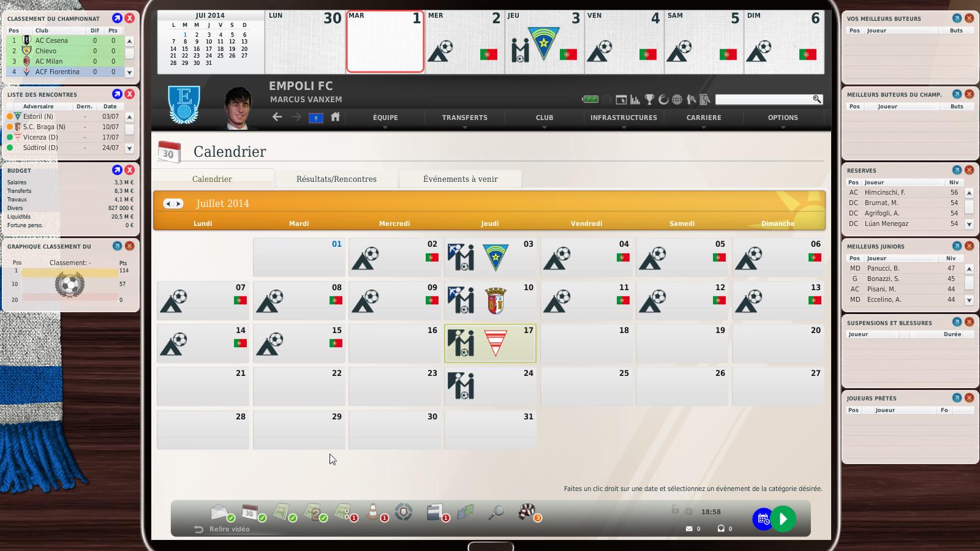
Task: Select July 10 match against Braga cell
Action: [x=490, y=301]
